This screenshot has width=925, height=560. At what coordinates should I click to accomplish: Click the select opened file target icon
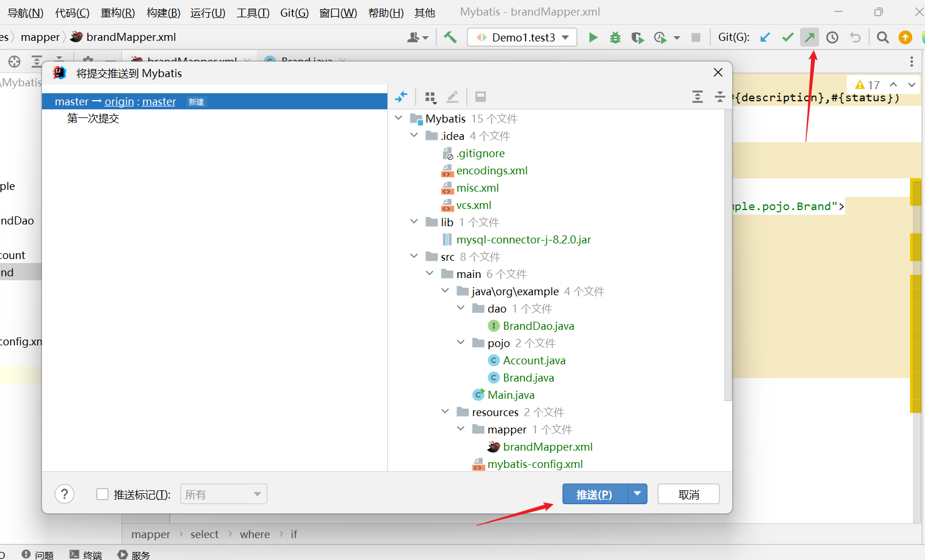[14, 62]
